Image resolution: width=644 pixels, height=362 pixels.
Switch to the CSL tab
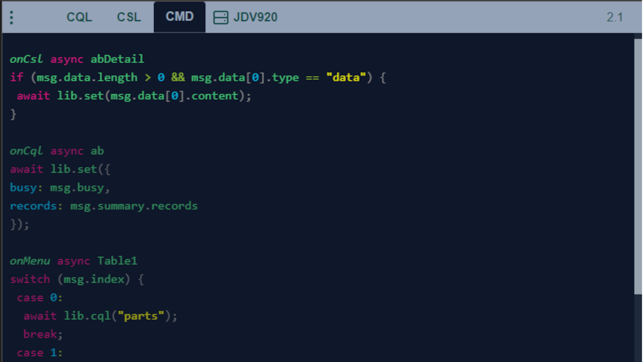coord(129,17)
